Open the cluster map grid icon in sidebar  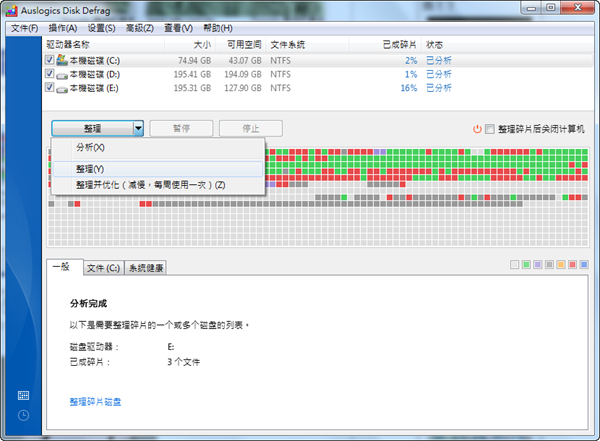[x=23, y=395]
